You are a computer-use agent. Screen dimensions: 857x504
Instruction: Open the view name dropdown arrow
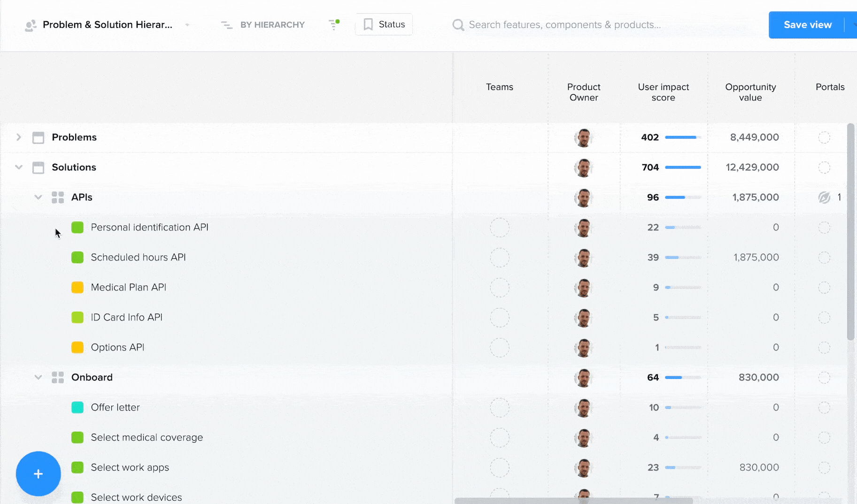187,25
